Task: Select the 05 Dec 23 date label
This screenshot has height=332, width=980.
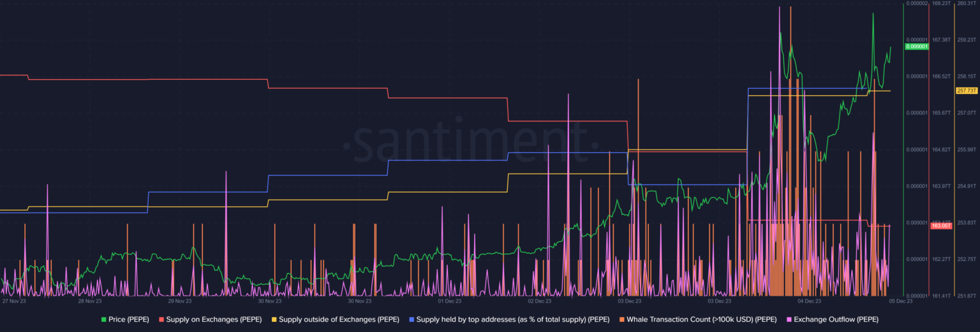Action: (900, 300)
